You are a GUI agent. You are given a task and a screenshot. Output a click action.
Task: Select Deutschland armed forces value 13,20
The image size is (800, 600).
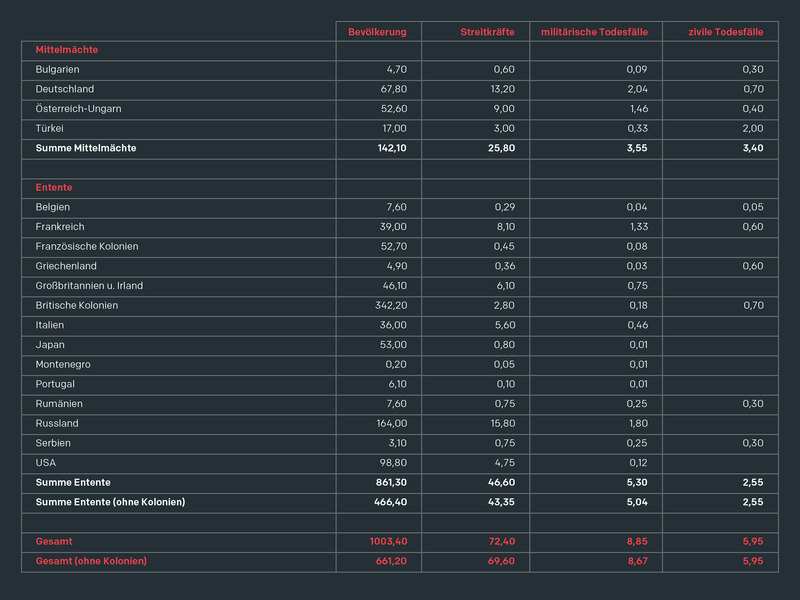503,89
